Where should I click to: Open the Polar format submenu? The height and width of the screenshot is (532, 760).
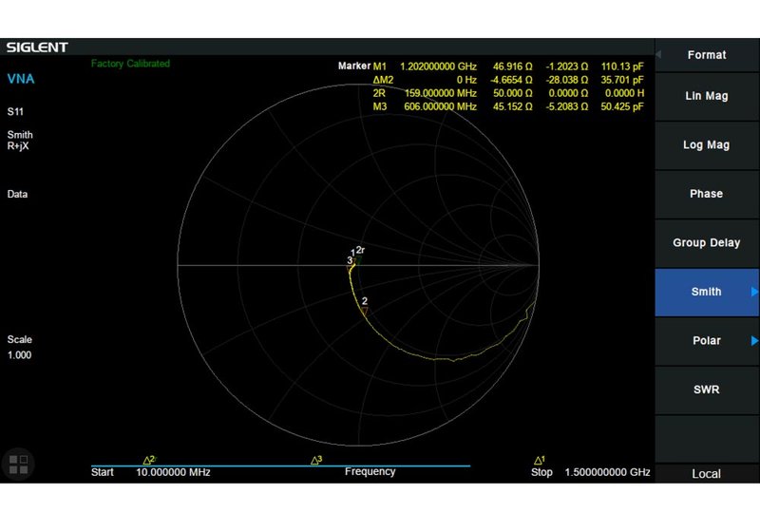click(x=706, y=341)
